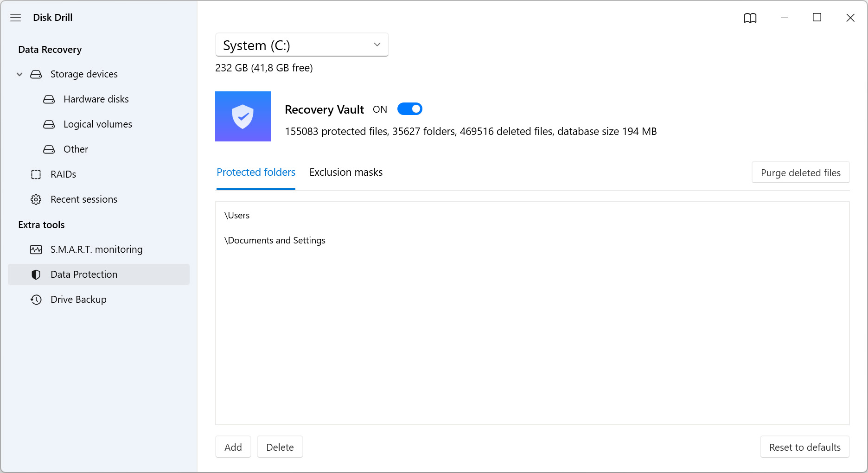Open S.M.A.R.T. monitoring tool

[x=99, y=249]
